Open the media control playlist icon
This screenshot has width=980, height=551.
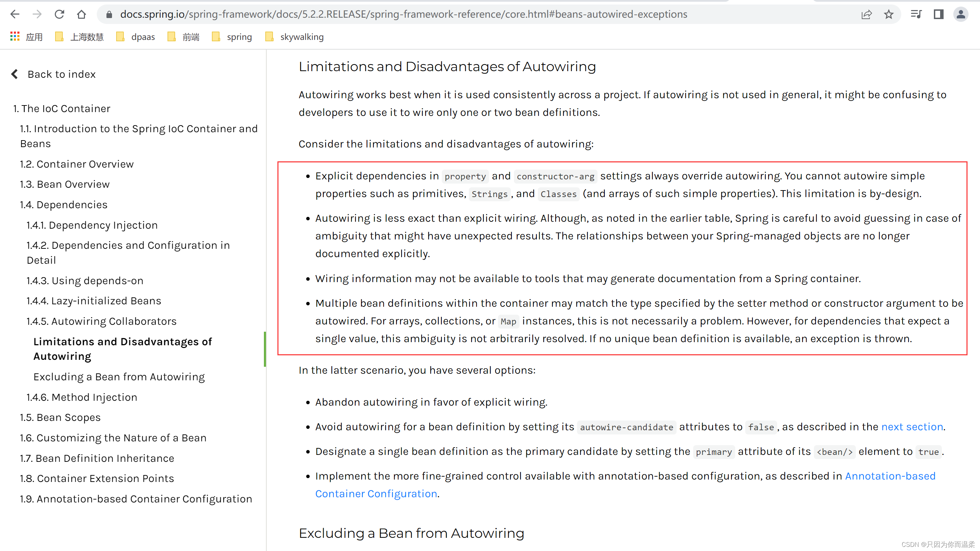(916, 15)
